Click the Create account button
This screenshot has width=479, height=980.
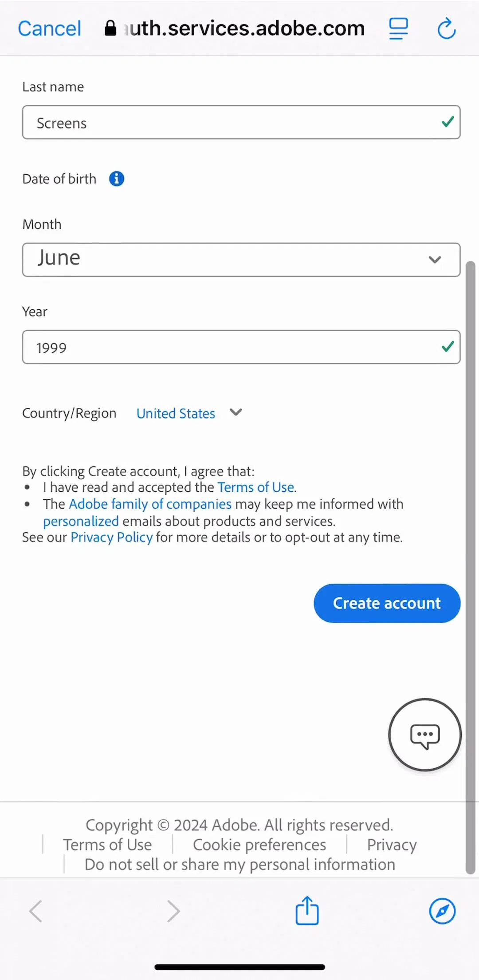(387, 603)
